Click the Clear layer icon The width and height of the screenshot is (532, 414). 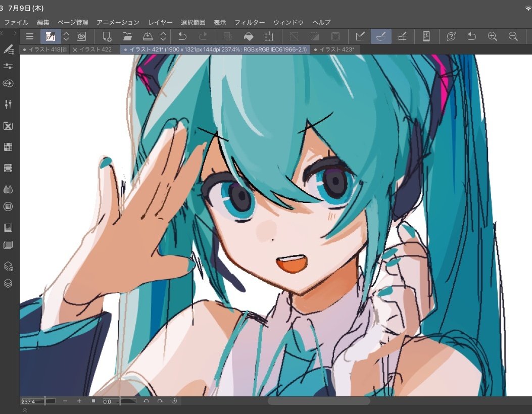(x=228, y=36)
